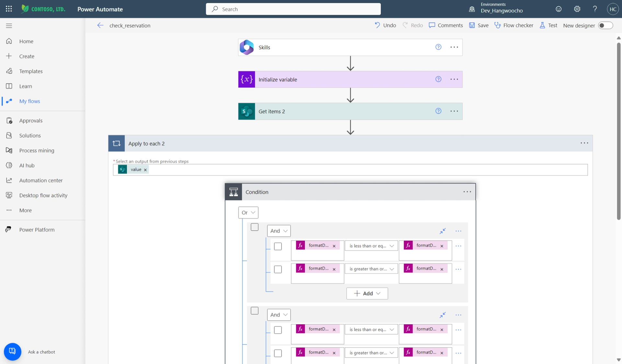Open Get items 2 more options menu
The width and height of the screenshot is (622, 364).
[454, 111]
